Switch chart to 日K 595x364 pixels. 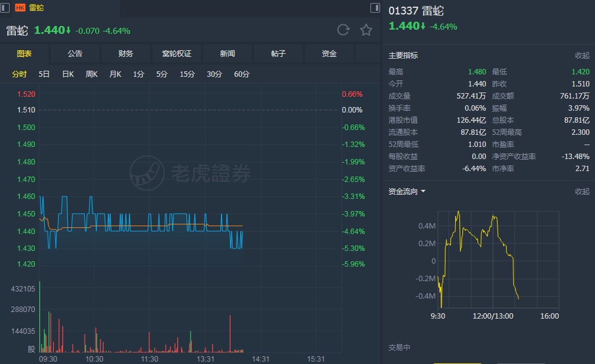click(68, 74)
